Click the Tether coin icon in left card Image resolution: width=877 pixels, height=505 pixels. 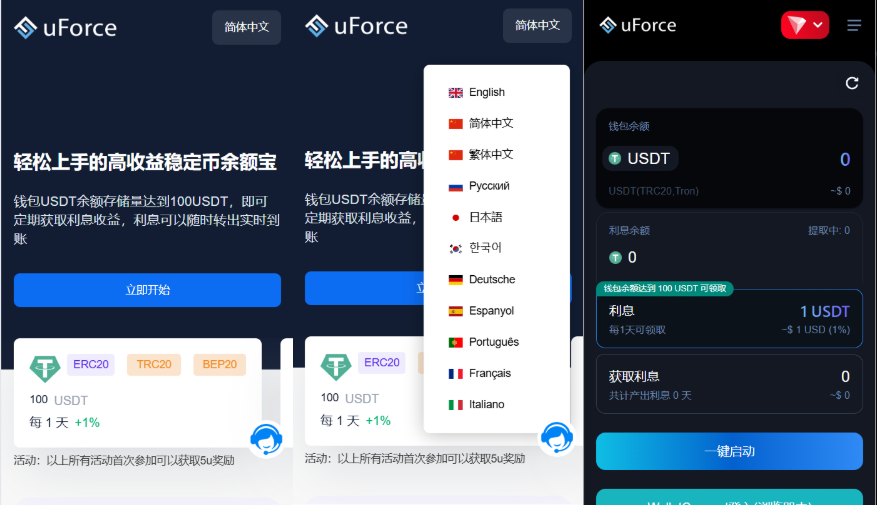pyautogui.click(x=45, y=368)
